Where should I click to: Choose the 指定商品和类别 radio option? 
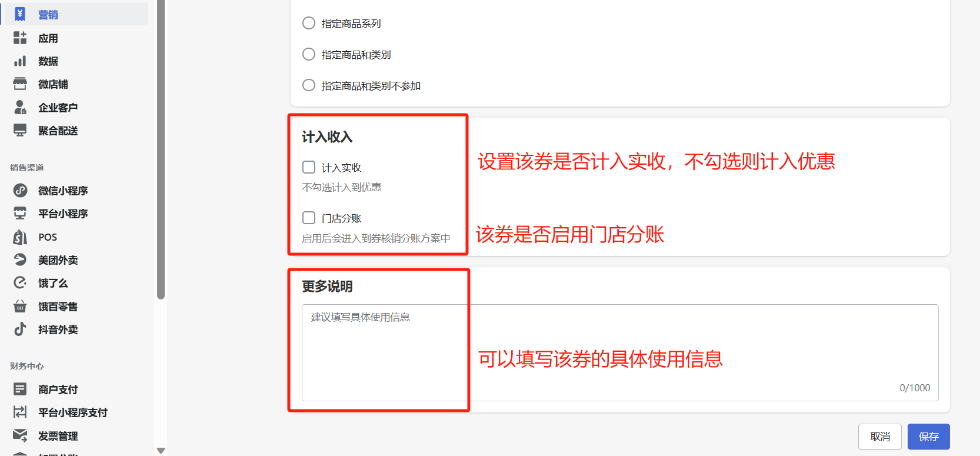tap(309, 54)
